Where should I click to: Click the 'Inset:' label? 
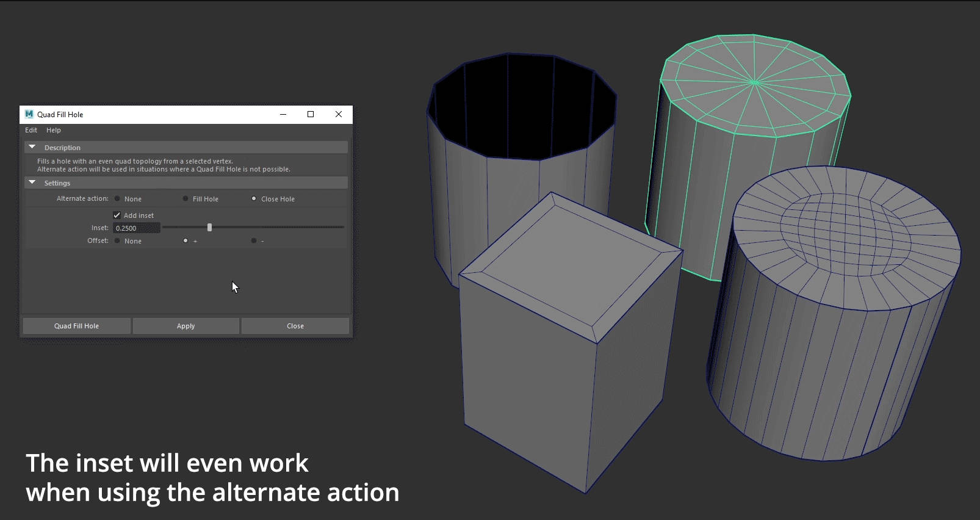pyautogui.click(x=100, y=228)
